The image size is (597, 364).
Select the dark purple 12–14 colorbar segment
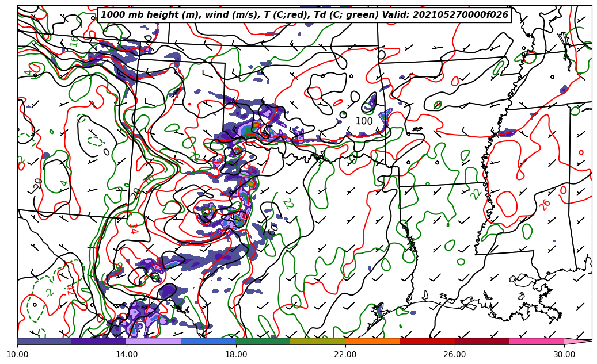[99, 341]
